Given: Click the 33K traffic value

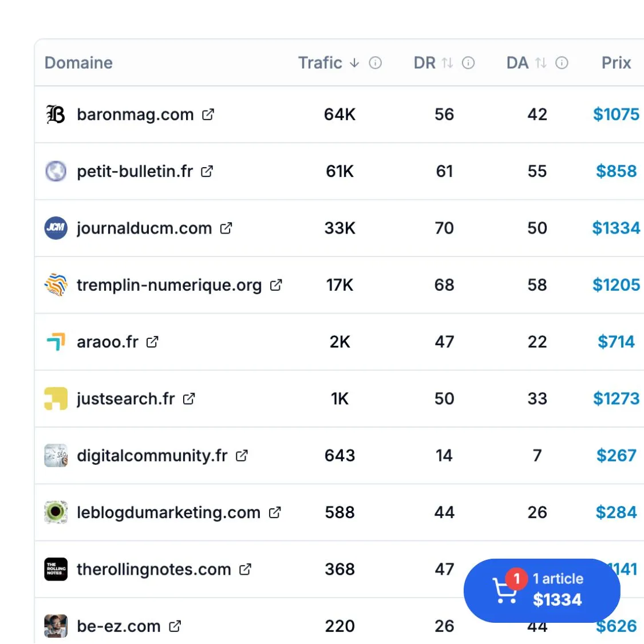Looking at the screenshot, I should pos(339,228).
